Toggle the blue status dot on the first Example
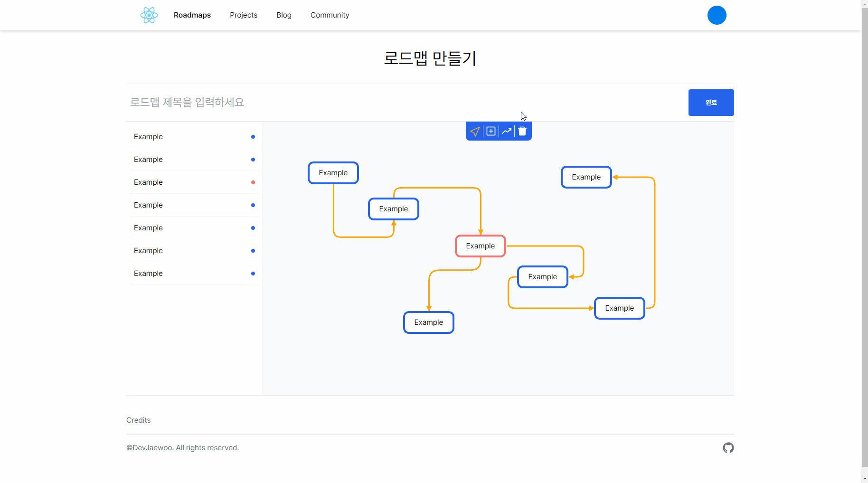Screen dimensions: 868x483 pyautogui.click(x=253, y=137)
